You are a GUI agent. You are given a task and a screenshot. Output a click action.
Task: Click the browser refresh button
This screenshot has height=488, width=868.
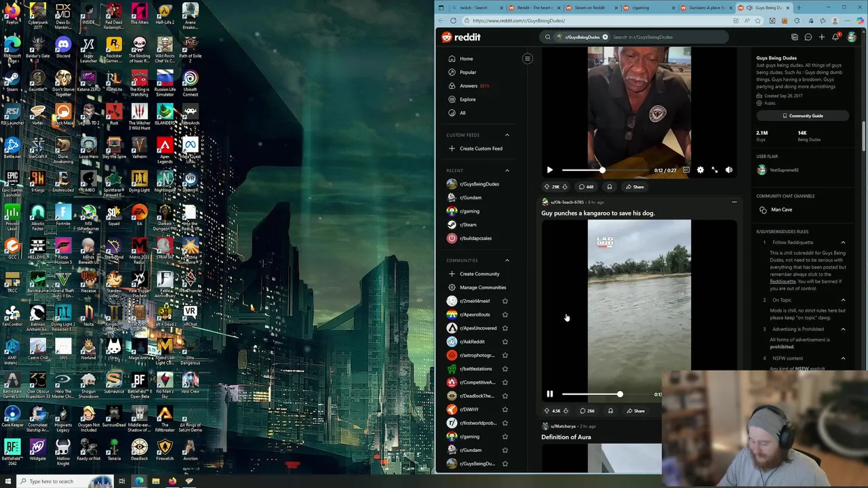tap(453, 20)
